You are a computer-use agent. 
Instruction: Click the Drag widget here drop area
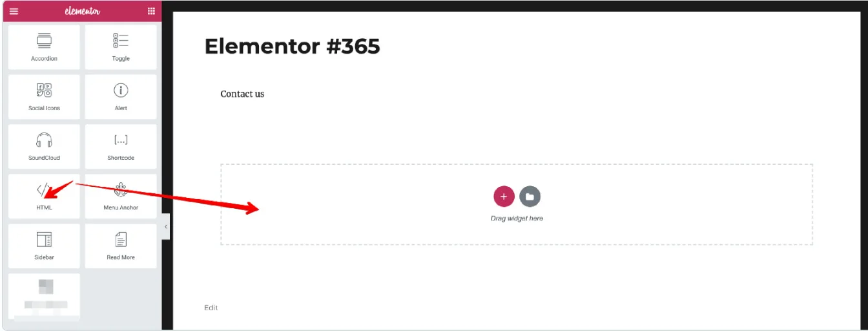click(x=517, y=204)
